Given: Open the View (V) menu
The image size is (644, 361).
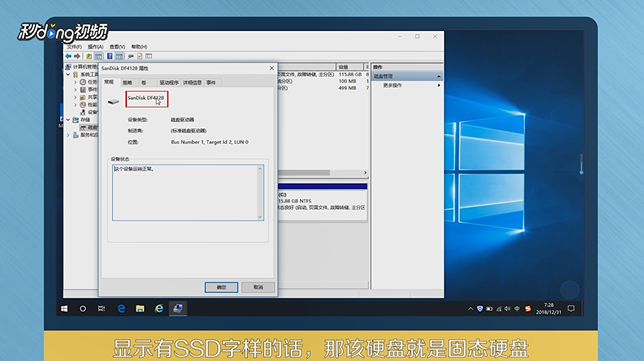Looking at the screenshot, I should click(117, 47).
